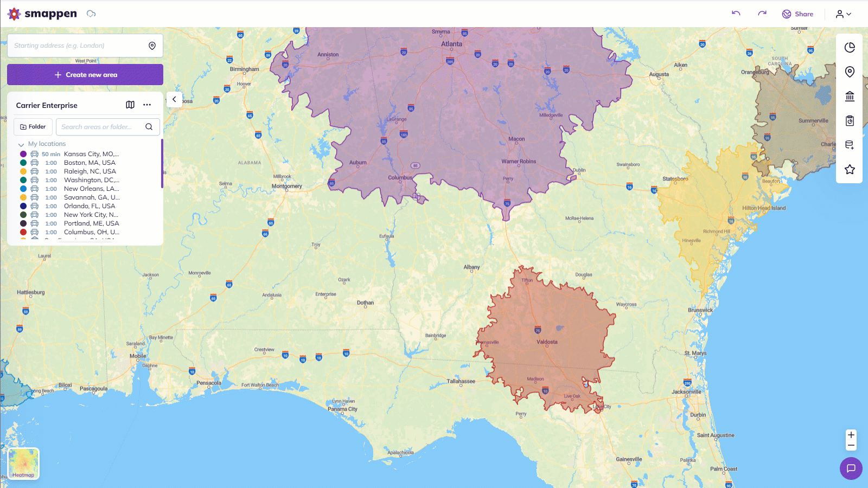Image resolution: width=868 pixels, height=488 pixels.
Task: Click the Create new area button
Action: 85,75
